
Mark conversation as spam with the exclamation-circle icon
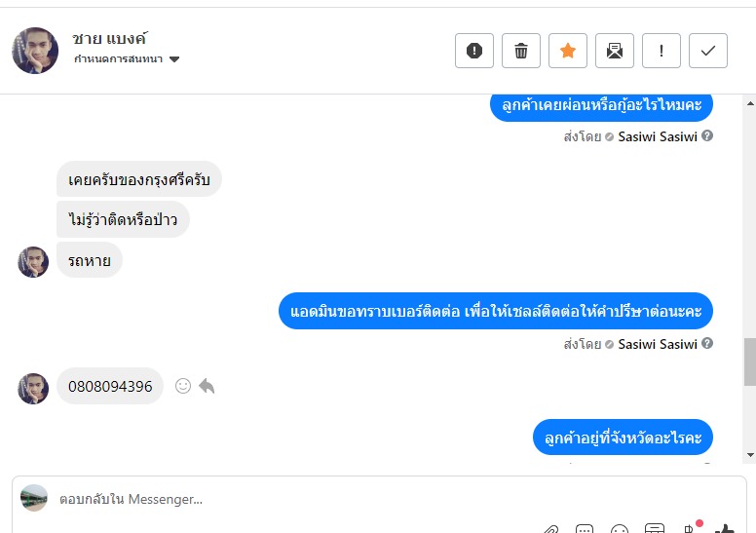pyautogui.click(x=473, y=51)
